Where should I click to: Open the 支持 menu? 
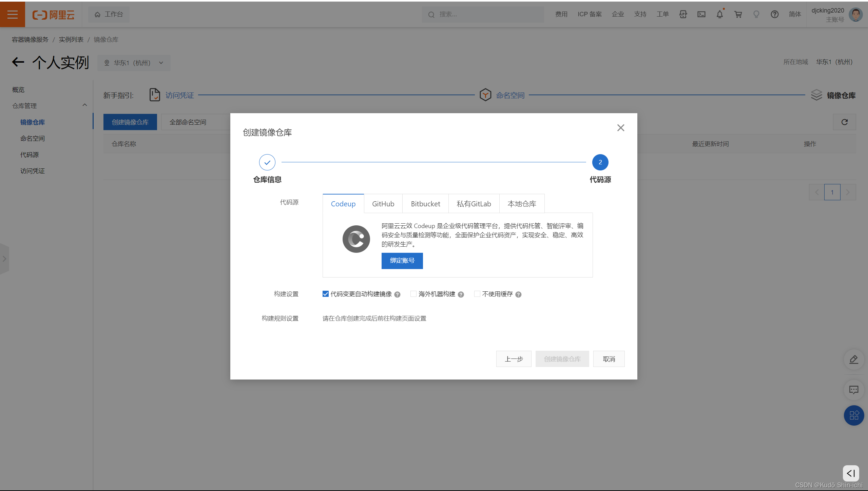point(640,14)
